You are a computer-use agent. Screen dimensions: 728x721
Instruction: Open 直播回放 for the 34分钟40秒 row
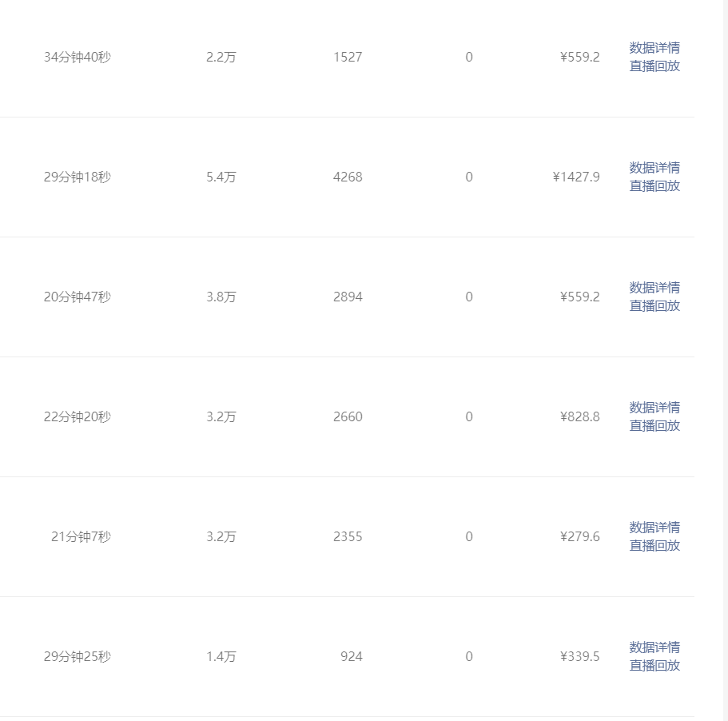pos(654,66)
